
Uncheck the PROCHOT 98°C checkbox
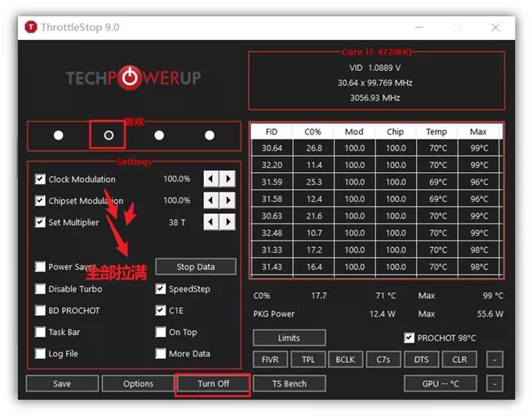point(409,338)
